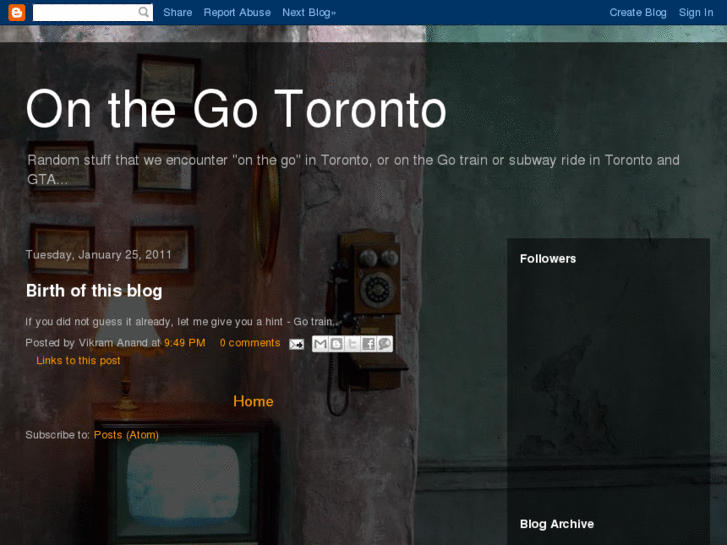Click the orange Blogger logo icon
Image resolution: width=727 pixels, height=545 pixels.
coord(17,13)
